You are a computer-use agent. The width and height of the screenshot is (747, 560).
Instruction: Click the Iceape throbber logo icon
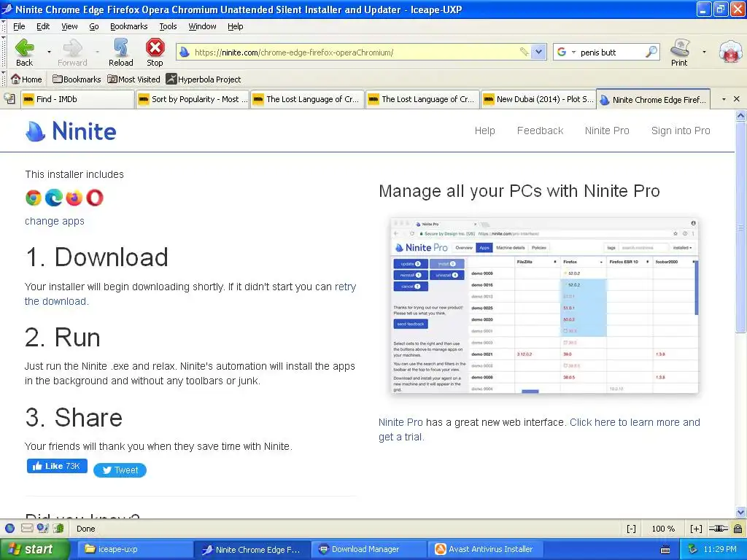click(730, 52)
